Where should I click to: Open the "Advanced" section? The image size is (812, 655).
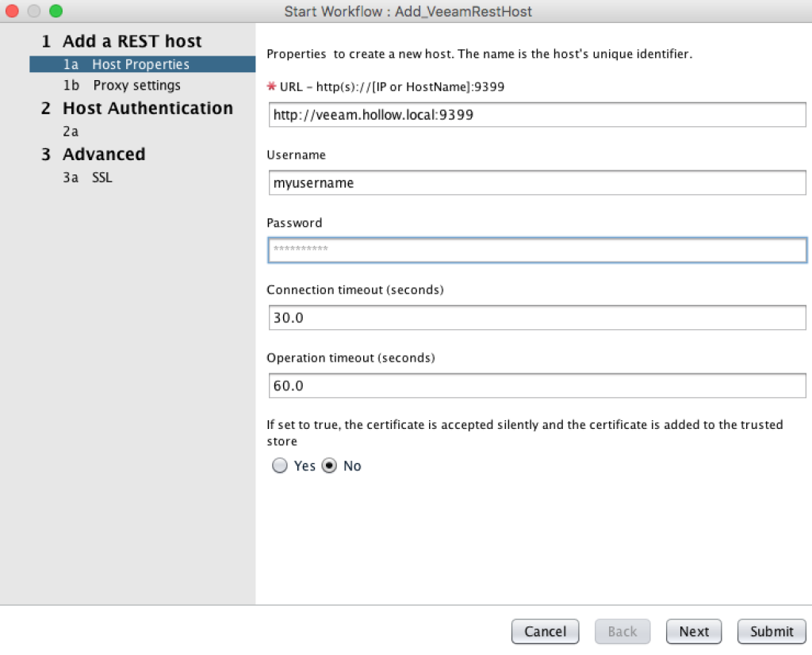pos(103,154)
